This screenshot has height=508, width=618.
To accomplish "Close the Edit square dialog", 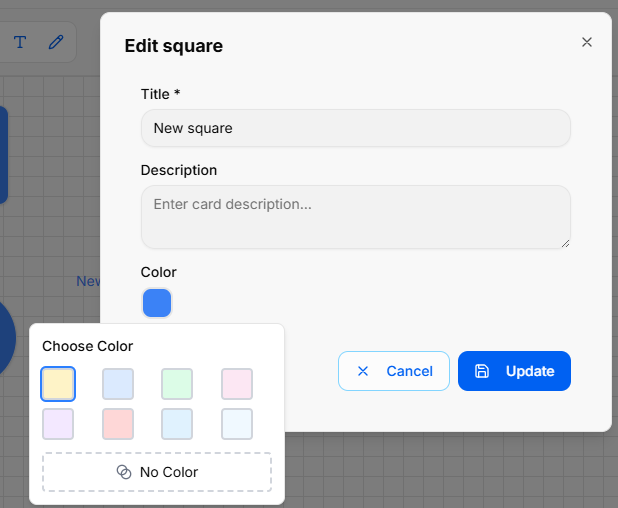I will [x=586, y=42].
